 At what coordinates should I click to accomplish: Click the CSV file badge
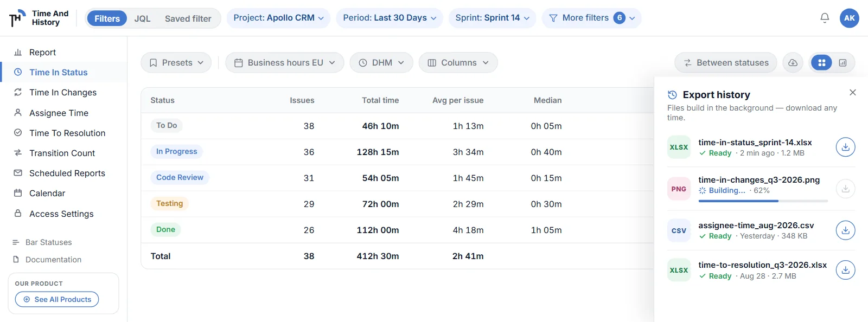pyautogui.click(x=679, y=230)
